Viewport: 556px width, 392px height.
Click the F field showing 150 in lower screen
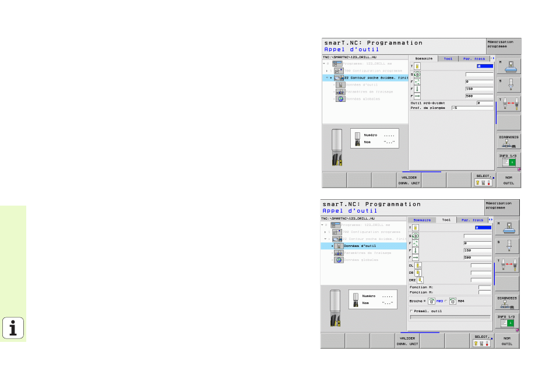click(x=478, y=250)
